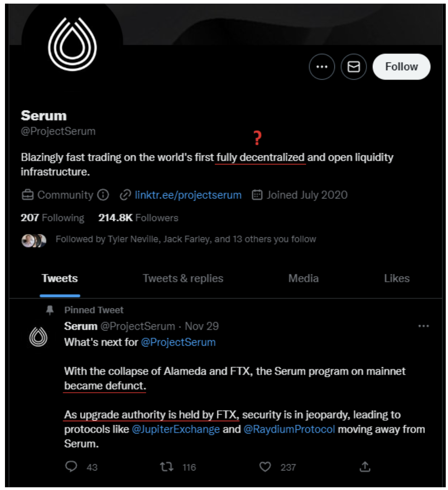
Task: Open the pinned tweet's three-dot menu
Action: [424, 326]
